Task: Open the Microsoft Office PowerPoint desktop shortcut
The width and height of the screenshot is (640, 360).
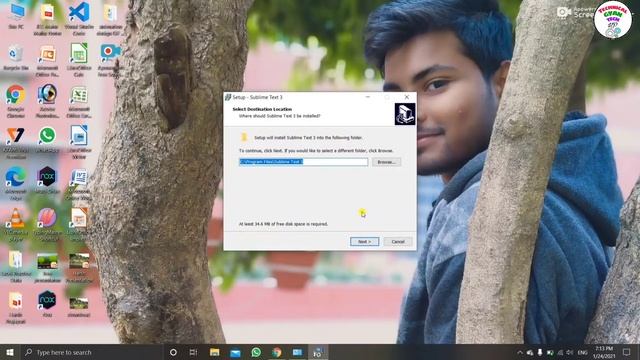Action: click(x=47, y=59)
